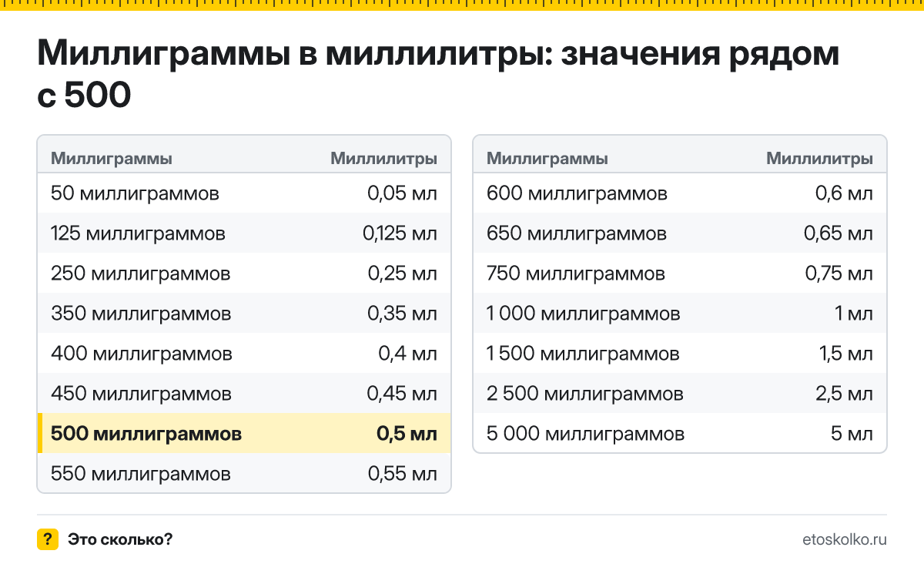
Task: Click the '0,65 мл' value
Action: (839, 233)
